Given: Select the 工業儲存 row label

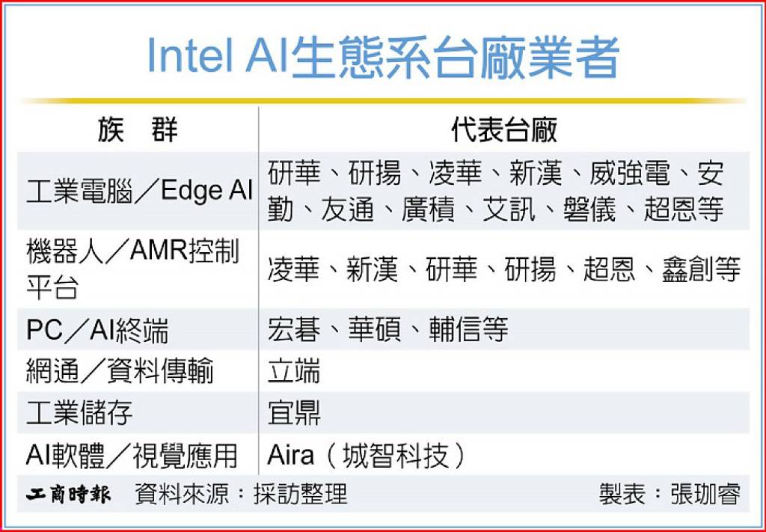Looking at the screenshot, I should [x=79, y=413].
